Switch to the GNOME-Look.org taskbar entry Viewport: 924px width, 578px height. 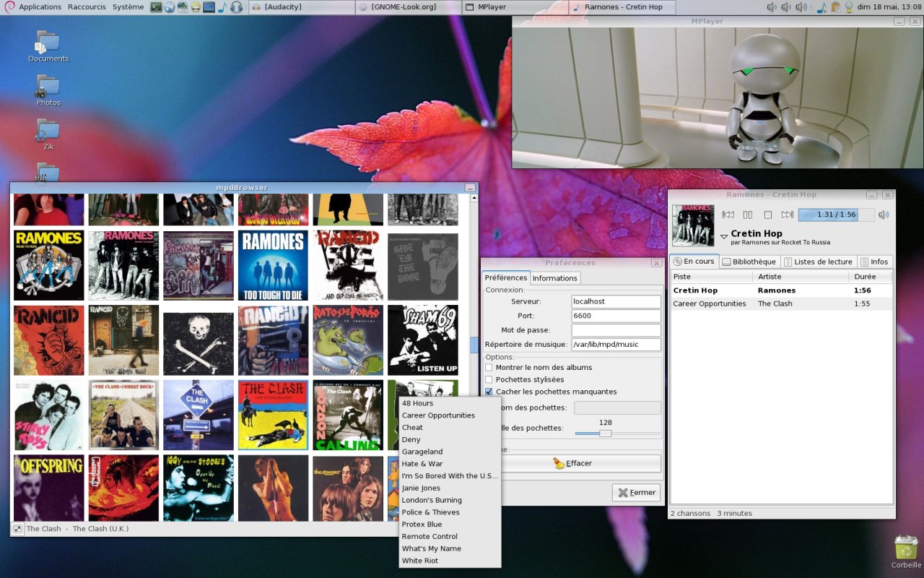coord(409,7)
